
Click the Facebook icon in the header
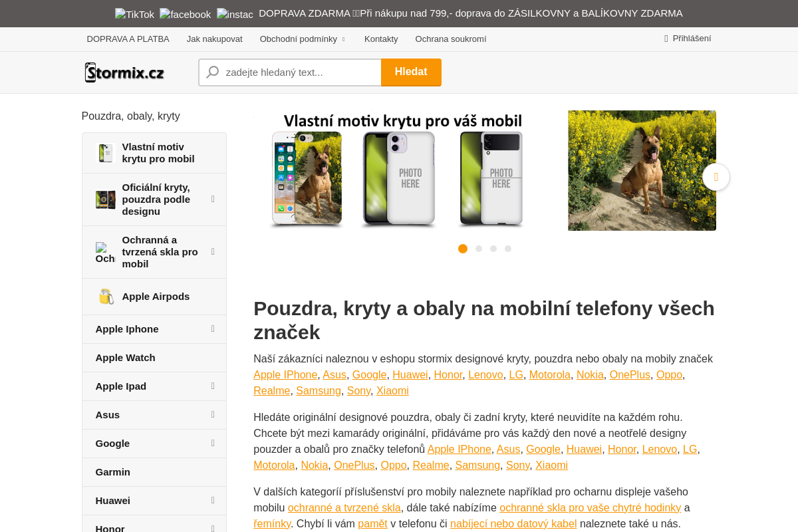[185, 13]
